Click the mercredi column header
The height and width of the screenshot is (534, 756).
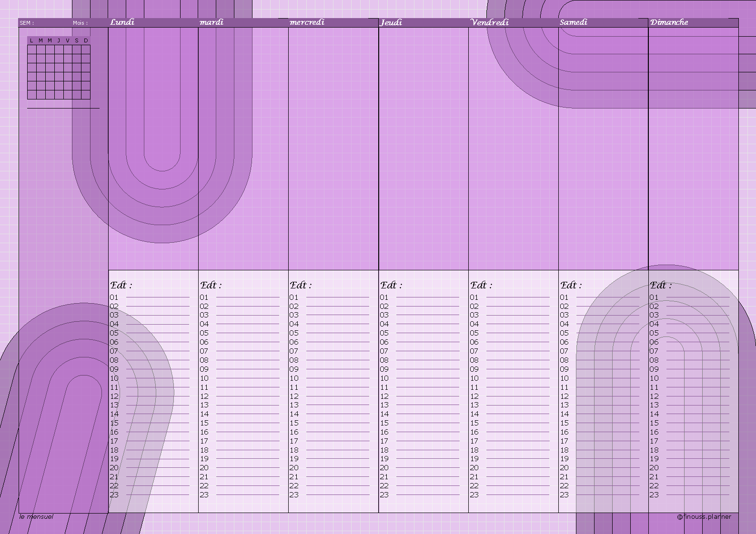coord(307,22)
